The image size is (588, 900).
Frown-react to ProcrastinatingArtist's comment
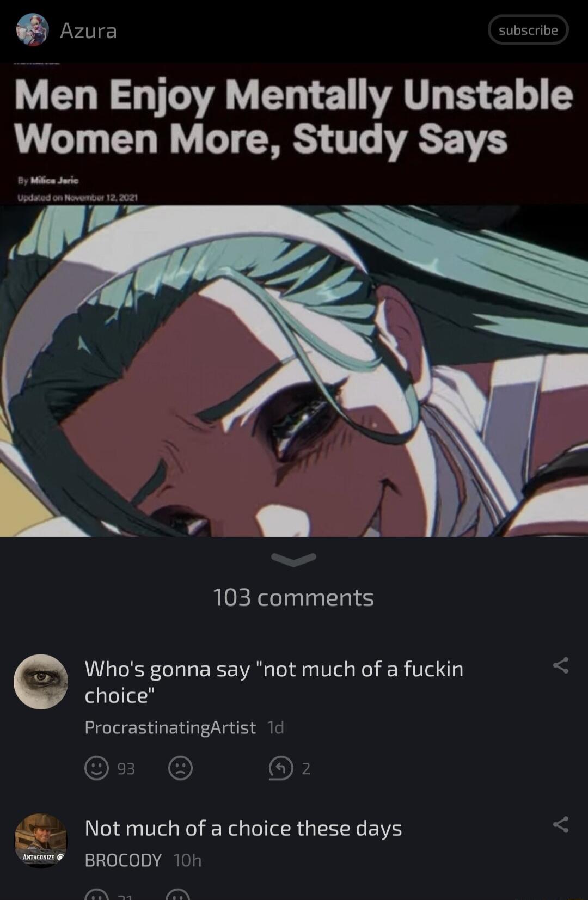pyautogui.click(x=180, y=768)
